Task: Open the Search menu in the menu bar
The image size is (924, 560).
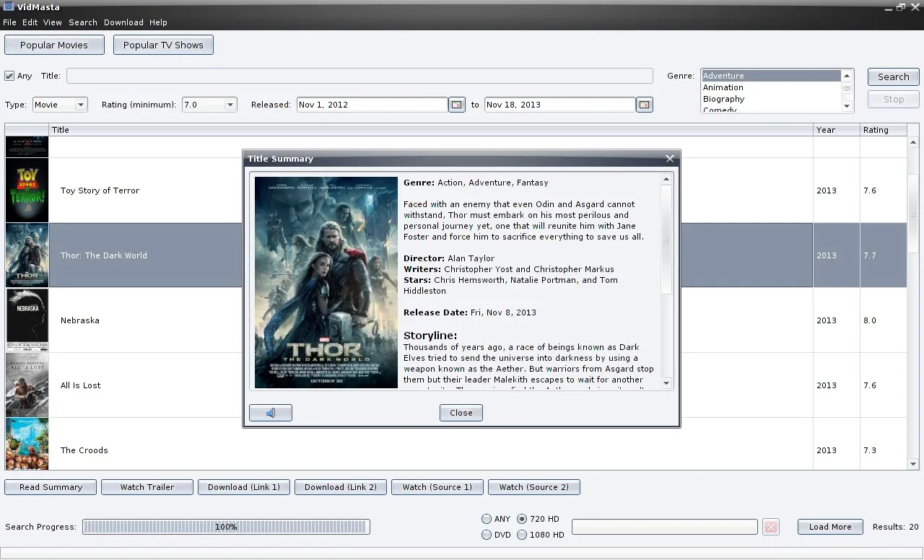Action: point(83,22)
